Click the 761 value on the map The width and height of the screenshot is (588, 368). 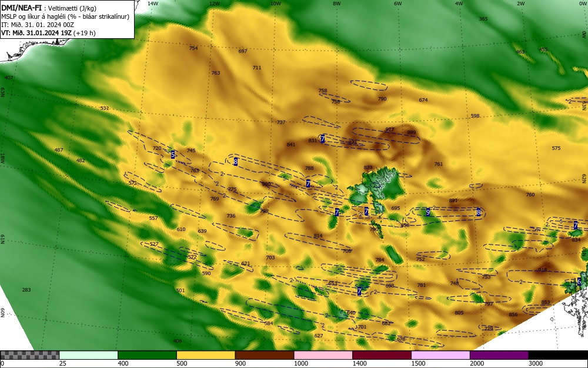(x=439, y=164)
